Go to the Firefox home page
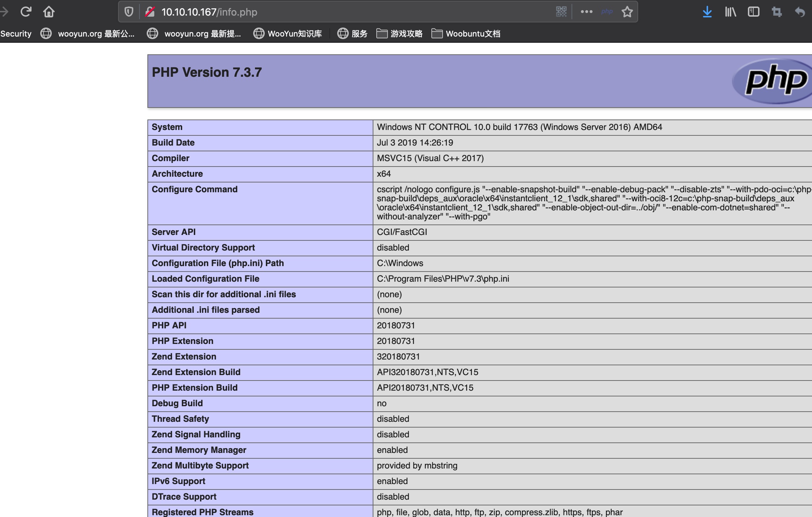The width and height of the screenshot is (812, 517). [x=49, y=12]
